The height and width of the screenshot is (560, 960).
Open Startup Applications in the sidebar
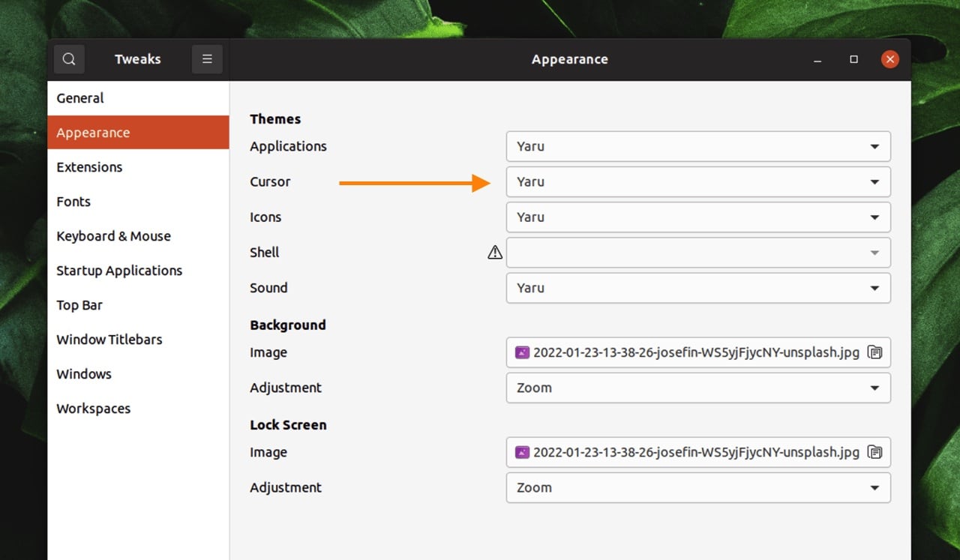(138, 271)
